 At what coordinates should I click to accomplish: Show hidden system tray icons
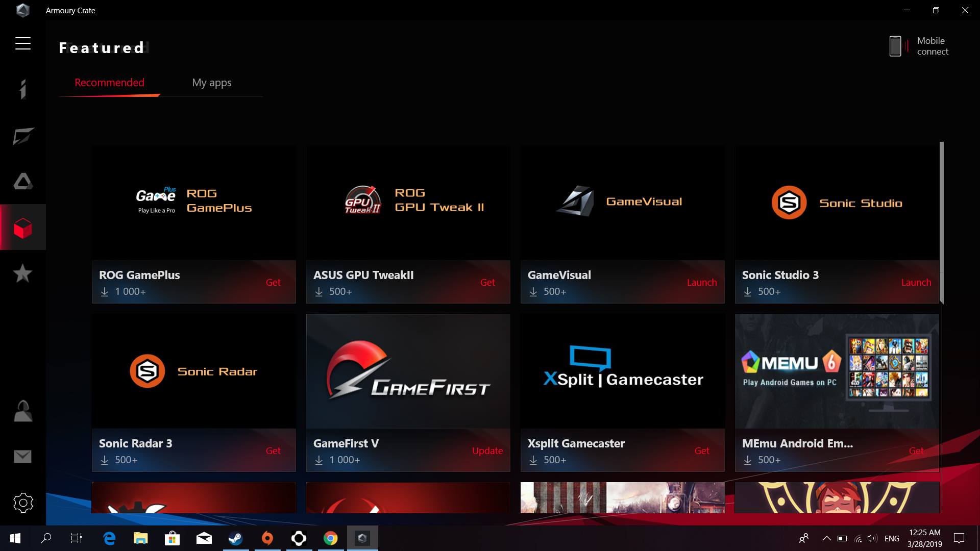pyautogui.click(x=826, y=538)
